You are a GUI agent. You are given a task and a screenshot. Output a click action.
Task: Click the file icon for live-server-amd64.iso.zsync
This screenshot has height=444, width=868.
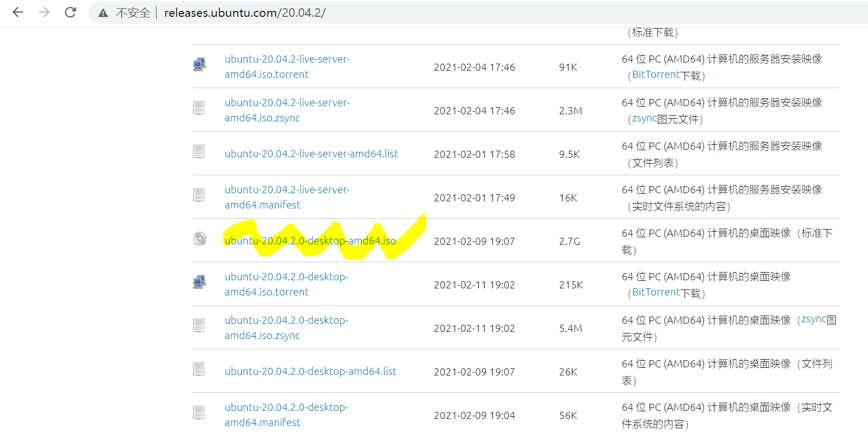pyautogui.click(x=199, y=108)
